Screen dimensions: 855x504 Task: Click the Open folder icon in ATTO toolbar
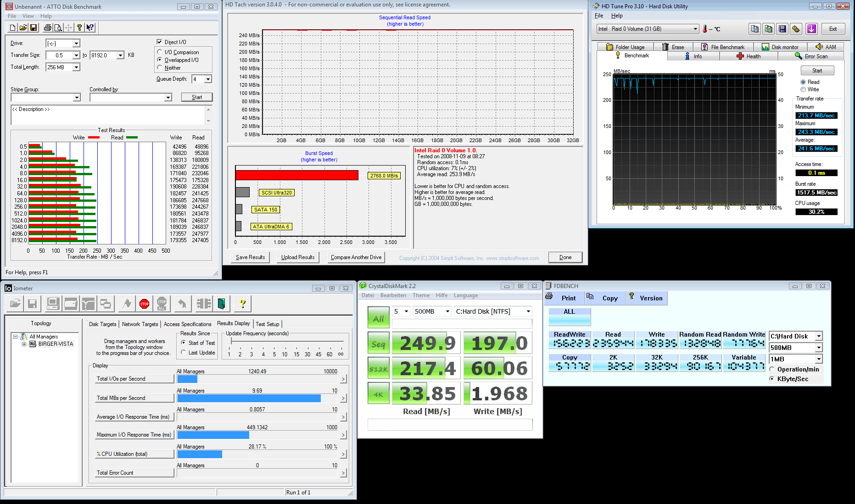[x=23, y=28]
